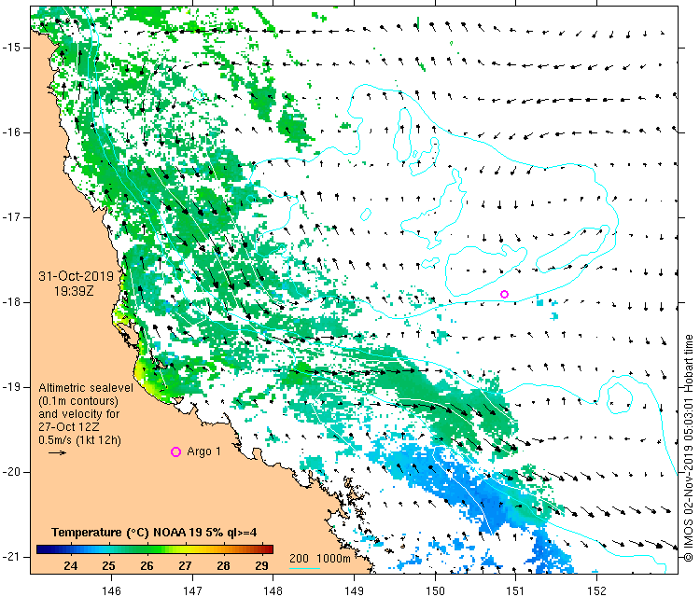
Task: Click the -21 latitude axis label
Action: click(x=10, y=557)
